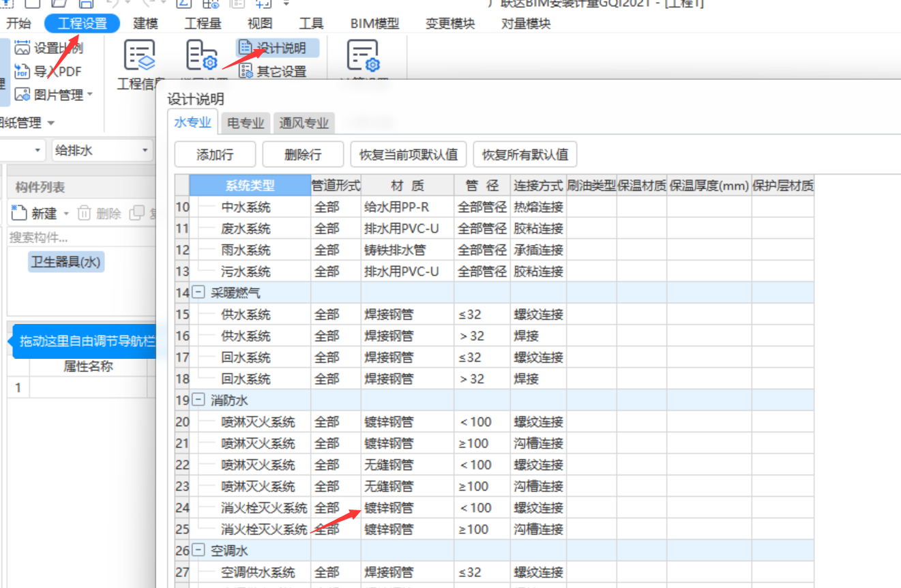Collapse the 空调水 group in row 26

tap(198, 550)
